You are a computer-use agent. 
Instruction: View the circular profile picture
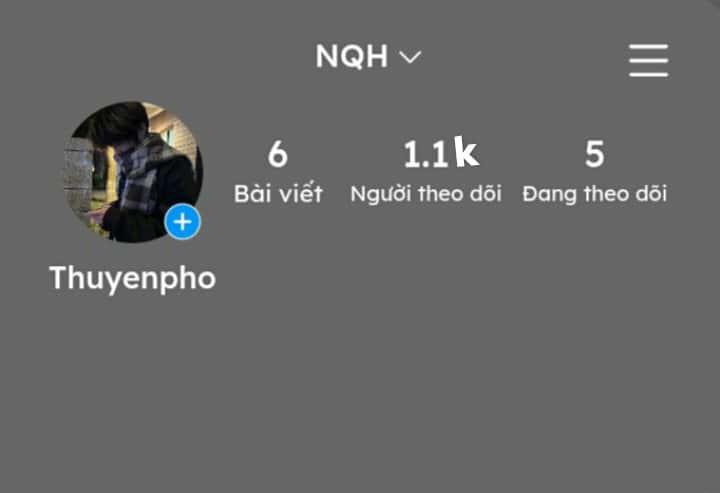[x=133, y=172]
